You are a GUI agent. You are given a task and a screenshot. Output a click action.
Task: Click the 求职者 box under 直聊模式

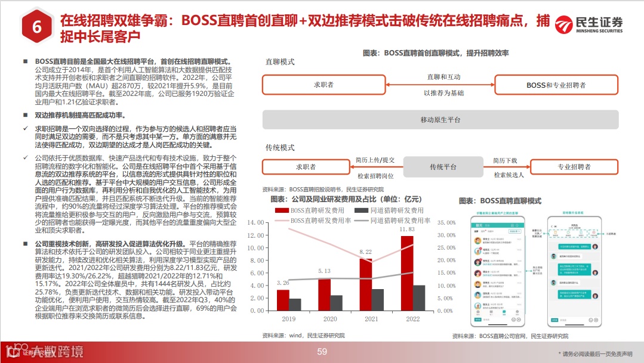tap(323, 85)
